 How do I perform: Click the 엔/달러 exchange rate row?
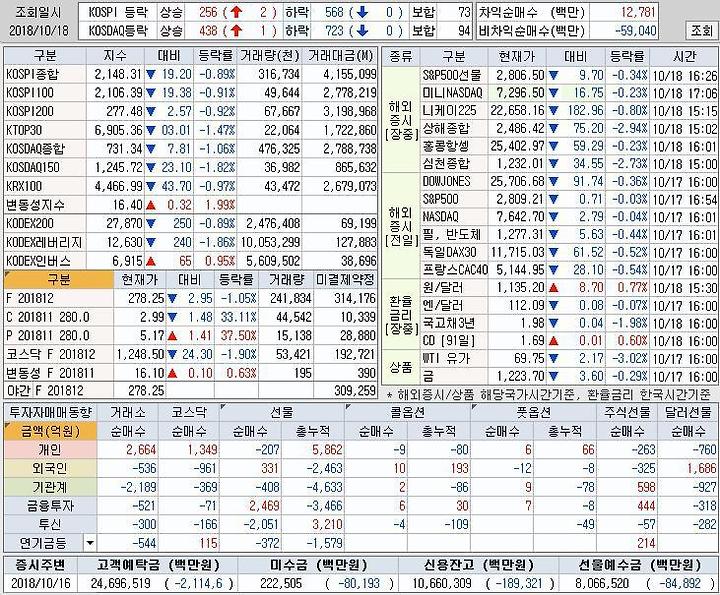(x=569, y=305)
